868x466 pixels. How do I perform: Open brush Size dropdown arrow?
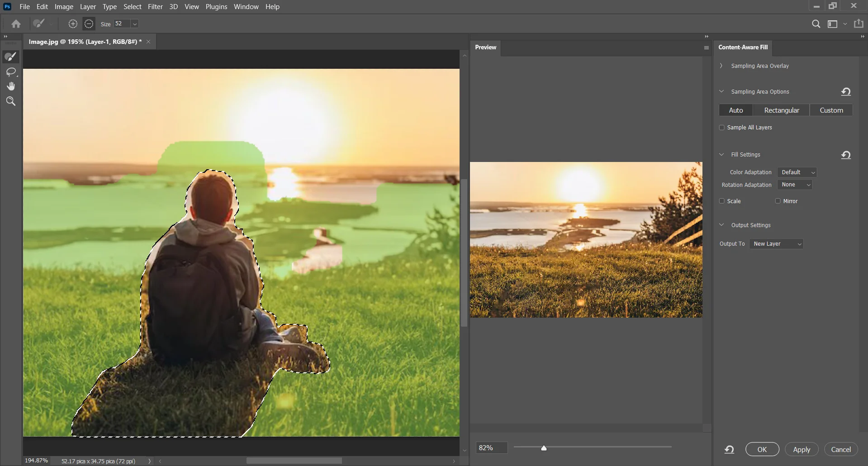point(135,24)
